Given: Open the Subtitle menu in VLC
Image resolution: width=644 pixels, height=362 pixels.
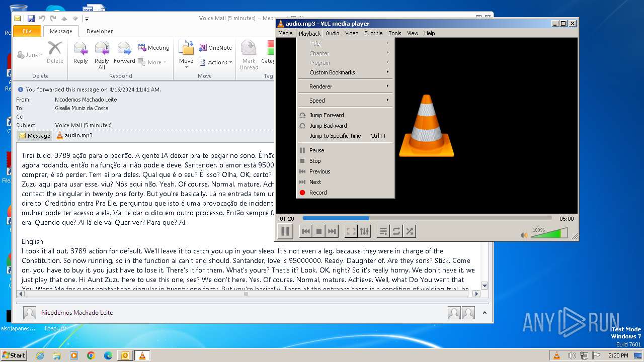Looking at the screenshot, I should (373, 33).
